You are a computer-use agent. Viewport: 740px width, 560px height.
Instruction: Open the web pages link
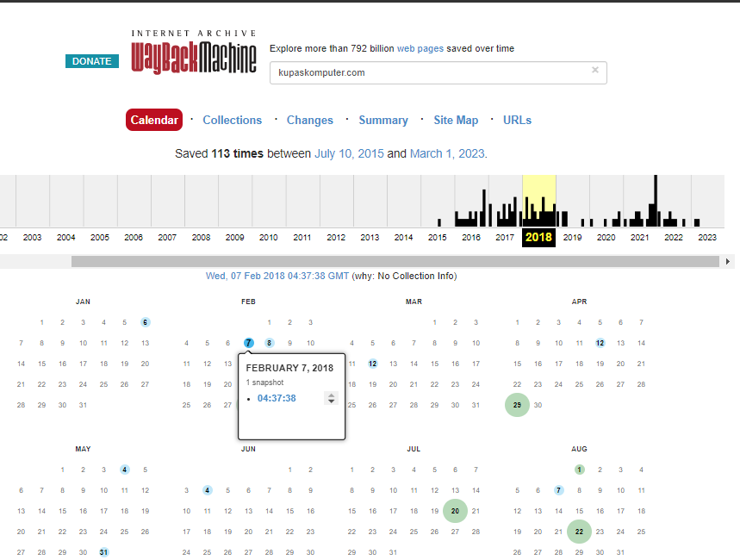pos(420,48)
